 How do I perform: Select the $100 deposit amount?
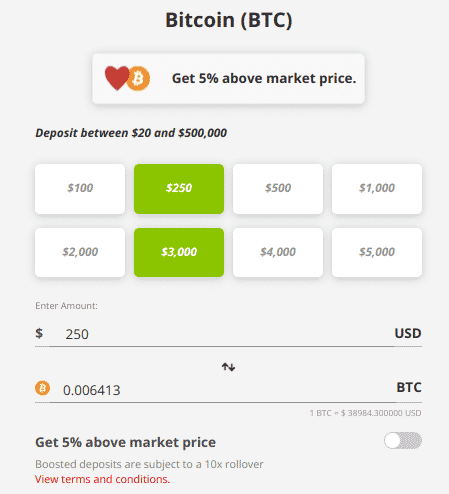coord(80,189)
